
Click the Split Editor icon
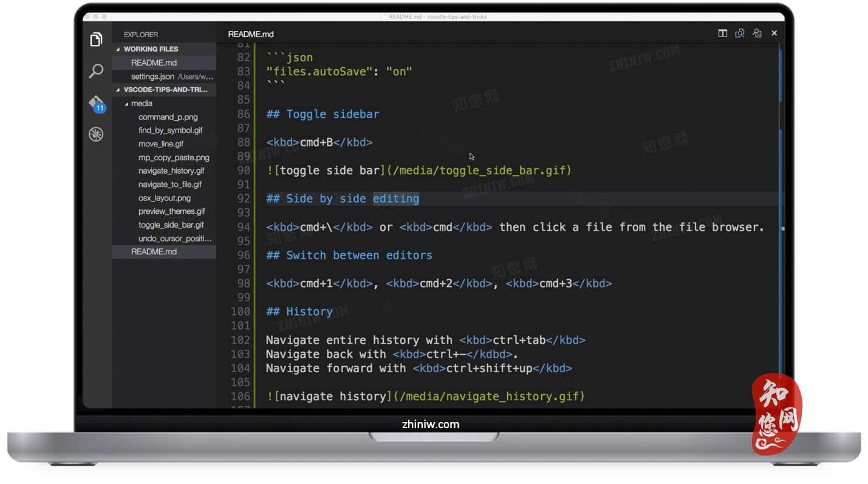tap(723, 33)
